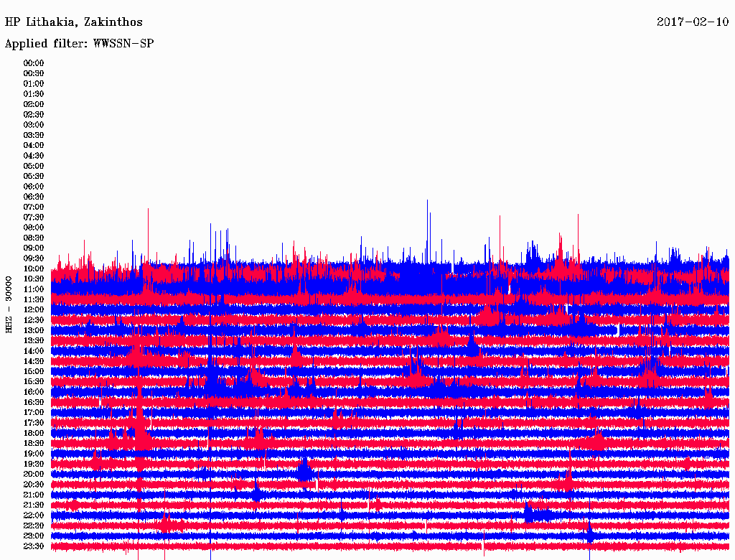Click the 05:00 time label
The width and height of the screenshot is (735, 560).
(x=34, y=166)
